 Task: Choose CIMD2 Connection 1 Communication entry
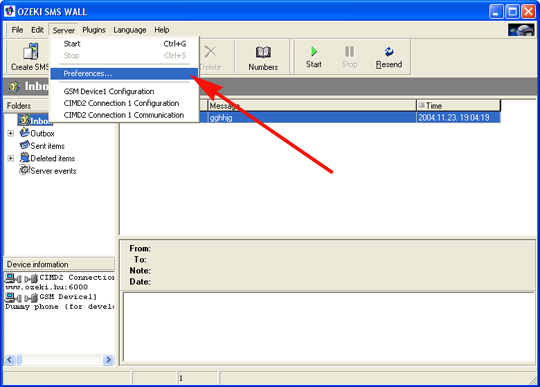click(x=124, y=115)
